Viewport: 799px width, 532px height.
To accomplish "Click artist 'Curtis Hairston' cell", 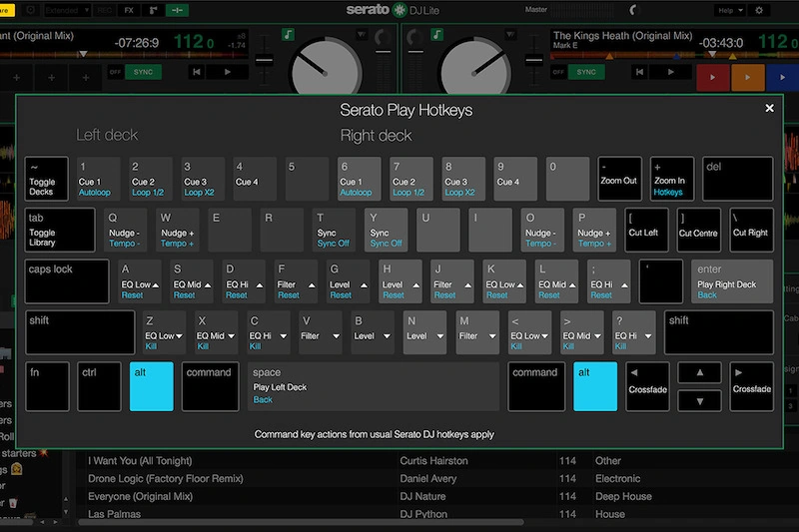I will pos(433,461).
